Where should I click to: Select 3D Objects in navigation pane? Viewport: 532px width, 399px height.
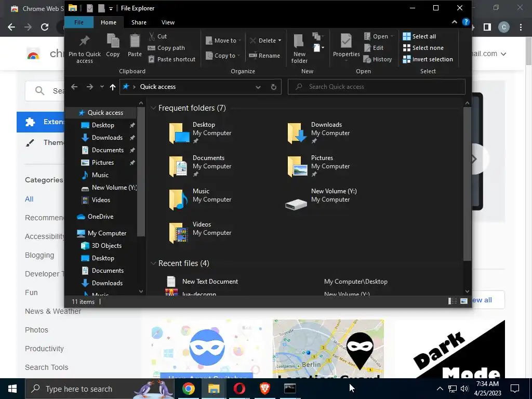point(107,246)
